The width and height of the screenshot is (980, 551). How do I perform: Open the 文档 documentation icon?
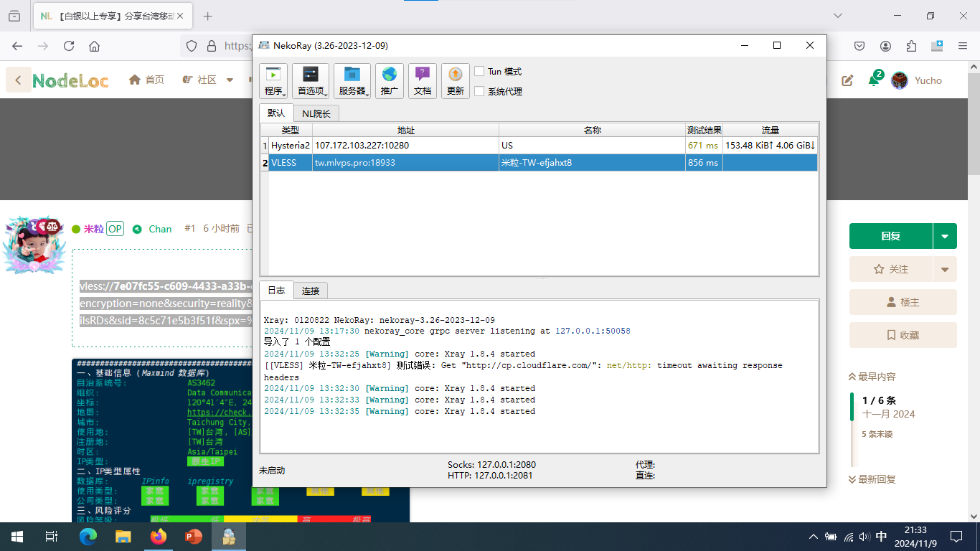click(423, 81)
